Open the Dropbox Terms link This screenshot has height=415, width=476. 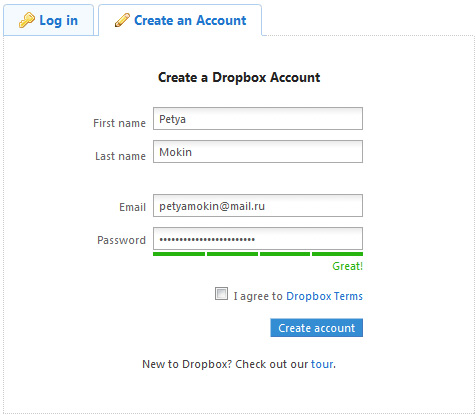click(324, 296)
